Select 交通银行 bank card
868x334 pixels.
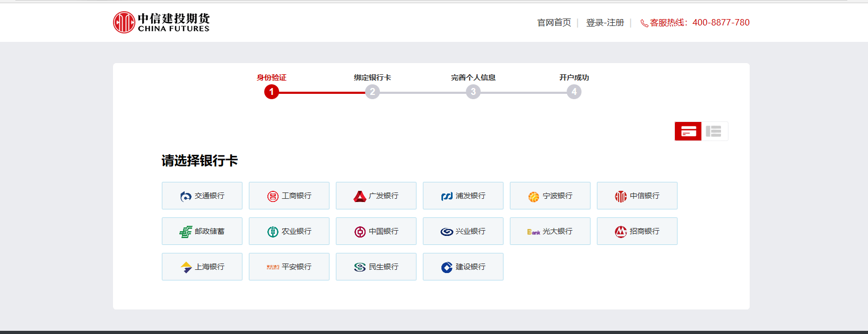(x=202, y=196)
